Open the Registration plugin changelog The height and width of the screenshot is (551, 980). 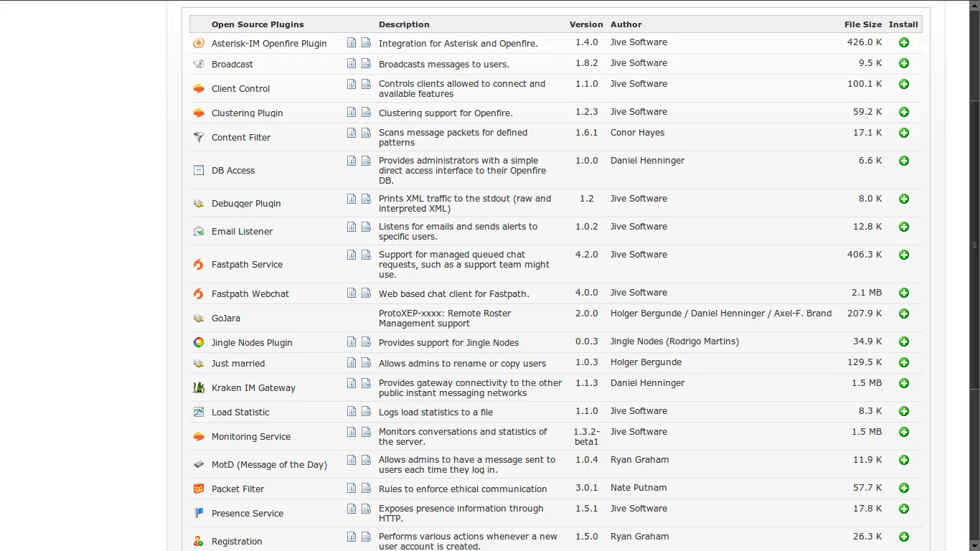click(366, 537)
